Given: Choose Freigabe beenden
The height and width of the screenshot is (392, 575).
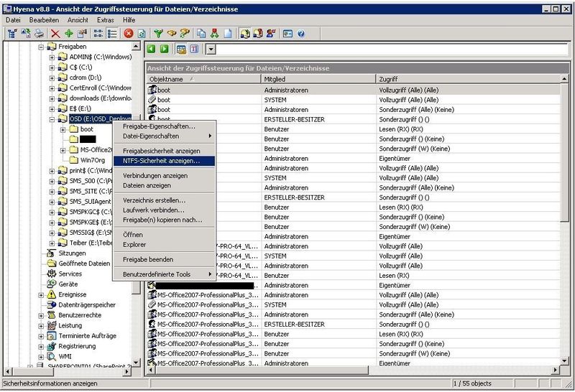Looking at the screenshot, I should [x=164, y=259].
